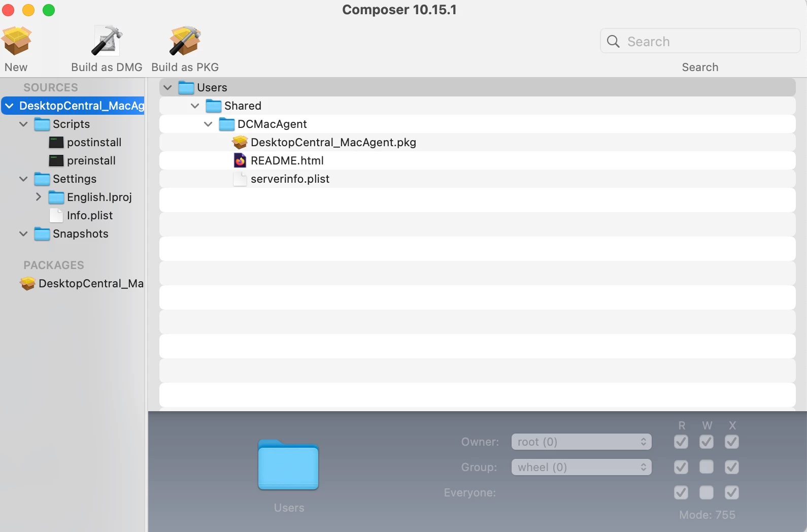Toggle Everyone execute permission checkbox
The width and height of the screenshot is (807, 532).
tap(732, 492)
